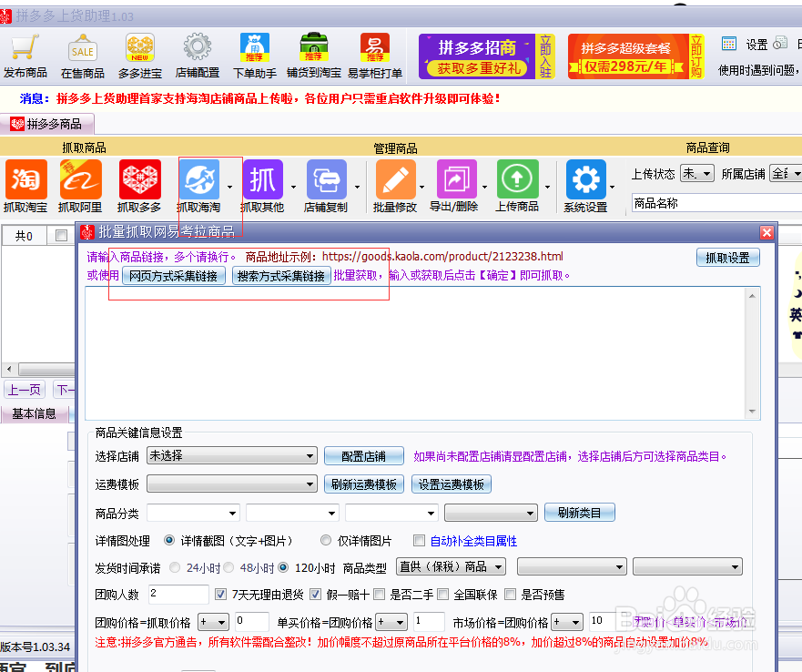Screen dimensions: 802x672
Task: Click 抓取设置 button
Action: (x=728, y=258)
